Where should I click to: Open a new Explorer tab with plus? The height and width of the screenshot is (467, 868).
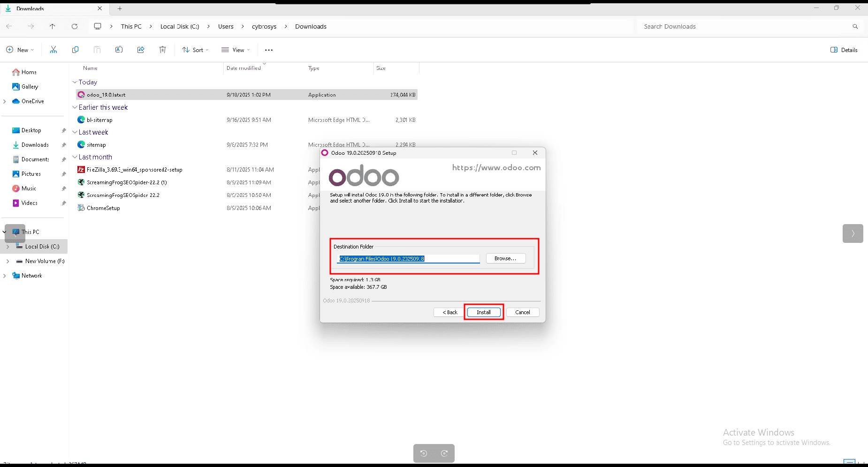[x=120, y=8]
